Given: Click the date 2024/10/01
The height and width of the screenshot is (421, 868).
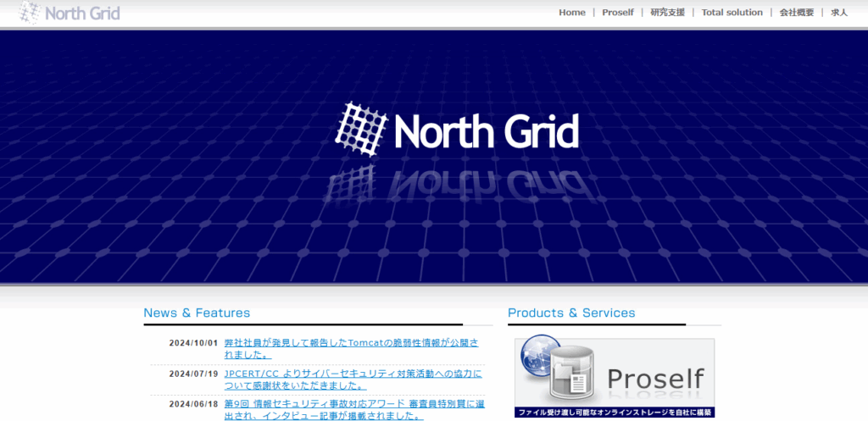Looking at the screenshot, I should (x=194, y=343).
